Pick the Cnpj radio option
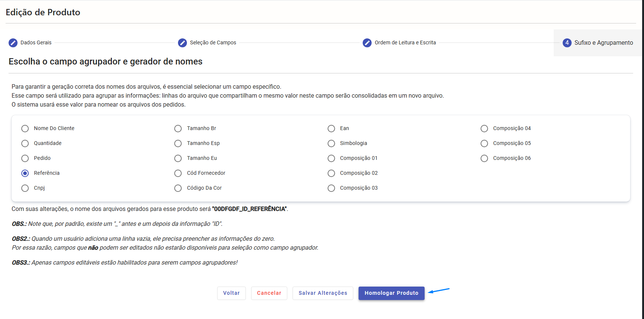 tap(25, 188)
